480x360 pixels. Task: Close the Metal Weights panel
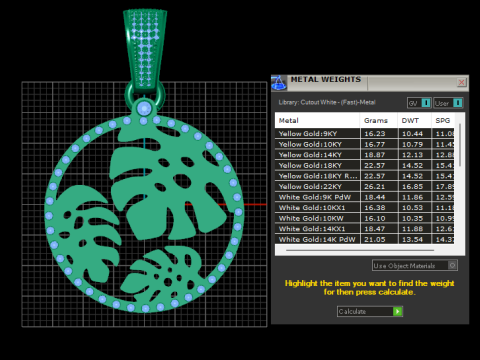tap(461, 82)
